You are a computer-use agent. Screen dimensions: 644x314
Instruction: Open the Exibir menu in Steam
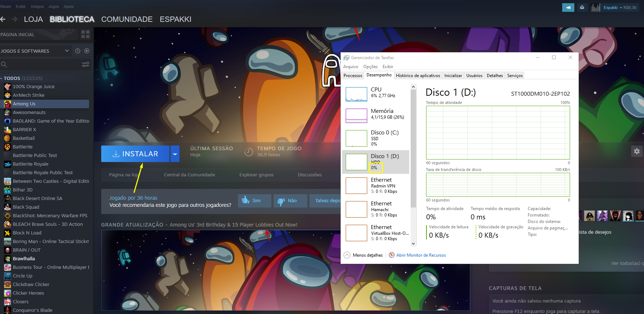point(21,6)
